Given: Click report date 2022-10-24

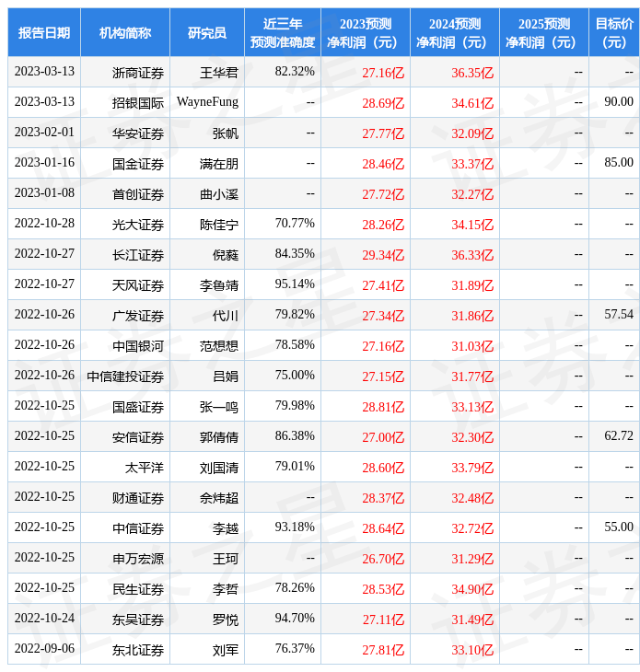Looking at the screenshot, I should point(44,619).
